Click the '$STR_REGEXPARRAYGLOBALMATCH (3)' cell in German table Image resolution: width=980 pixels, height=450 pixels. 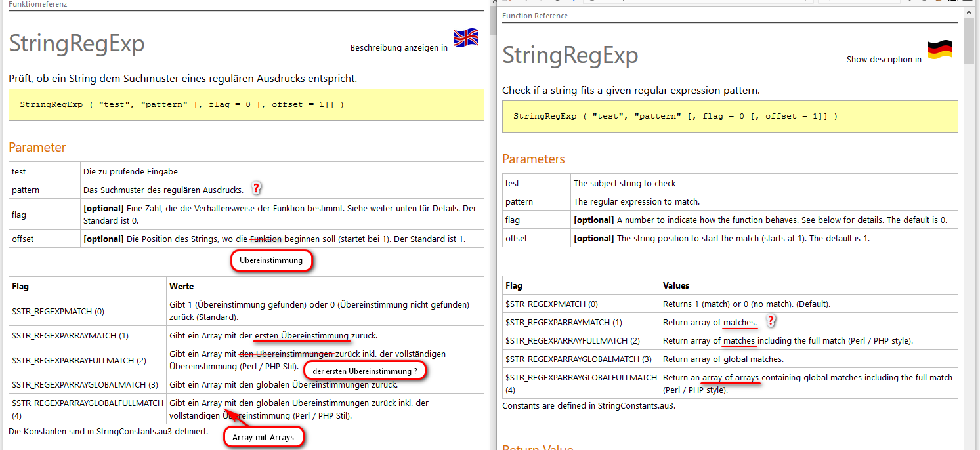[85, 385]
